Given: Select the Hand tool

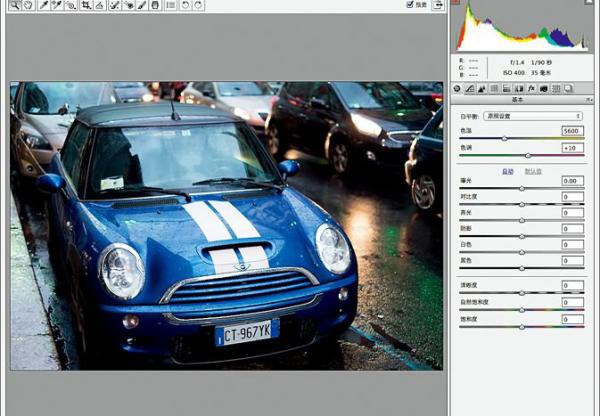Looking at the screenshot, I should tap(29, 5).
